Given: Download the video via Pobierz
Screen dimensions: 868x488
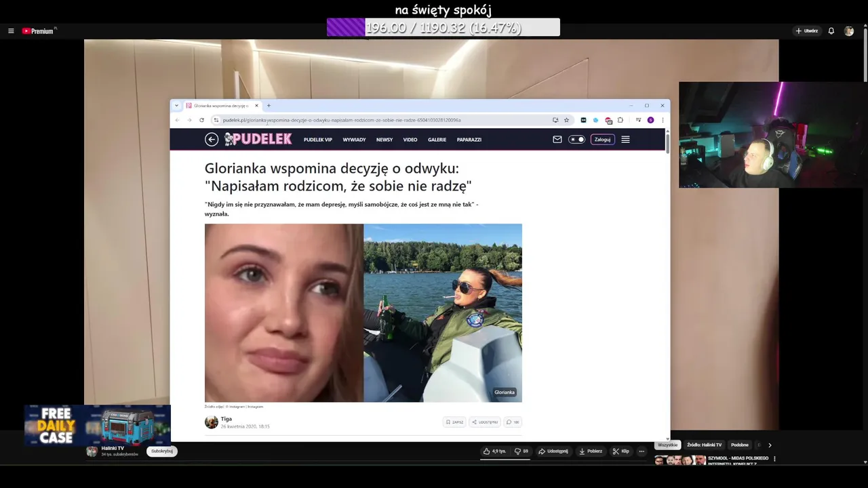Looking at the screenshot, I should click(x=591, y=451).
